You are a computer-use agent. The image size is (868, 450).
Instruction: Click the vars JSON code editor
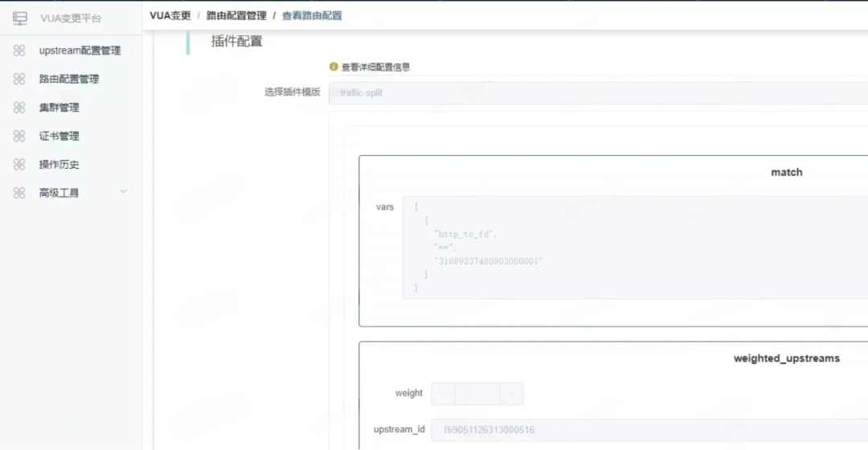[x=635, y=247]
